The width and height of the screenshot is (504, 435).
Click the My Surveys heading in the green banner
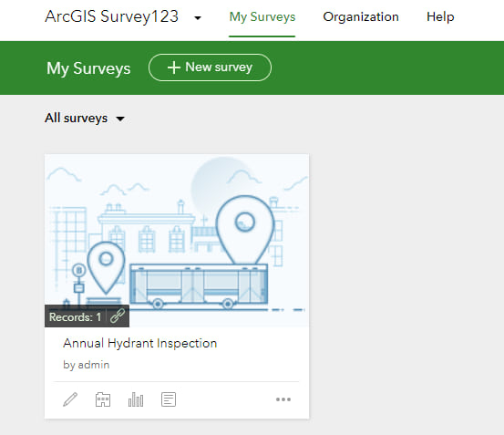88,68
